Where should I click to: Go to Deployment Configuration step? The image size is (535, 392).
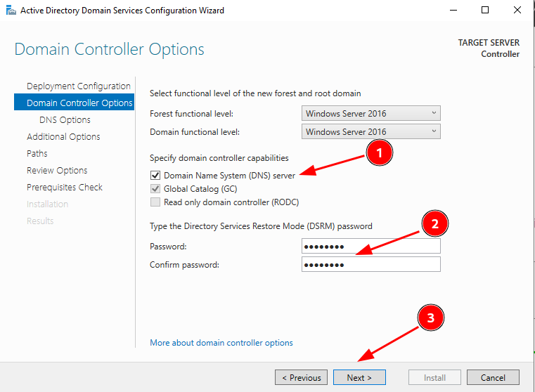tap(79, 86)
